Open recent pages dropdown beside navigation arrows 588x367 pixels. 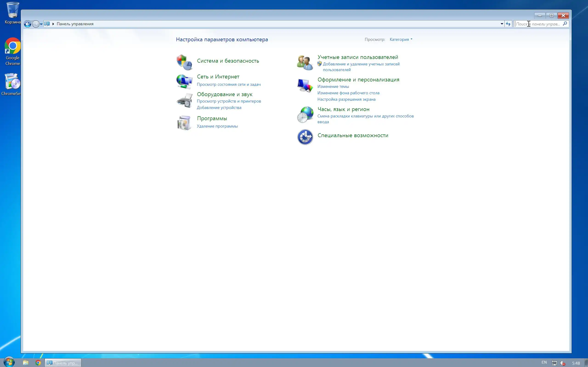pyautogui.click(x=41, y=24)
